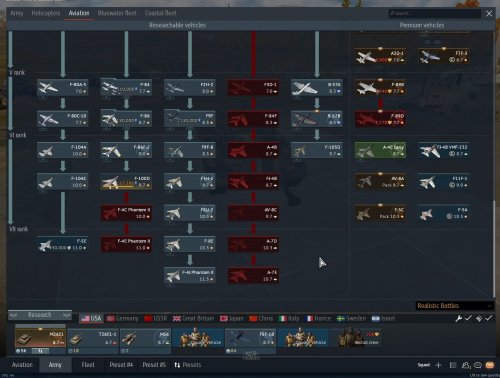Open the Presets list
500x378 pixels.
187,365
